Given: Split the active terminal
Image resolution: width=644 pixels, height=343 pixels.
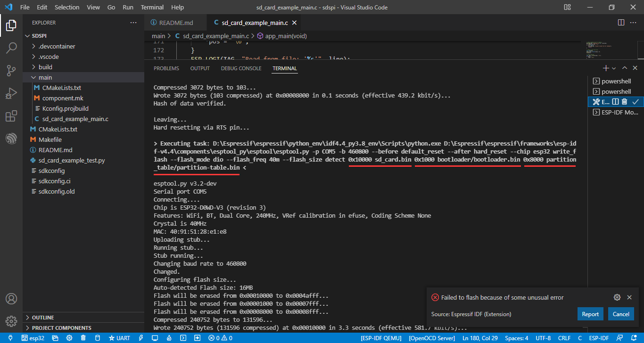Looking at the screenshot, I should coord(615,102).
